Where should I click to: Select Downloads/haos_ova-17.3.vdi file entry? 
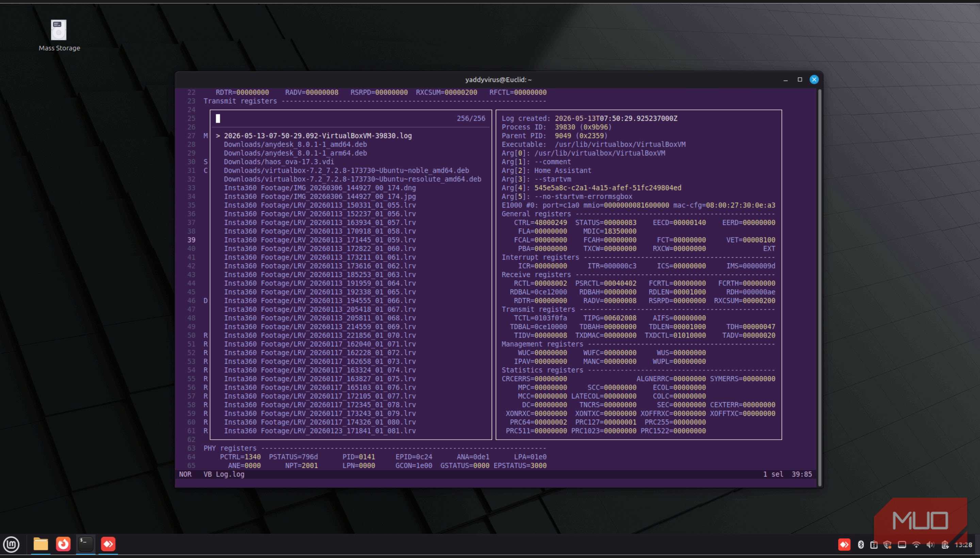(x=279, y=162)
